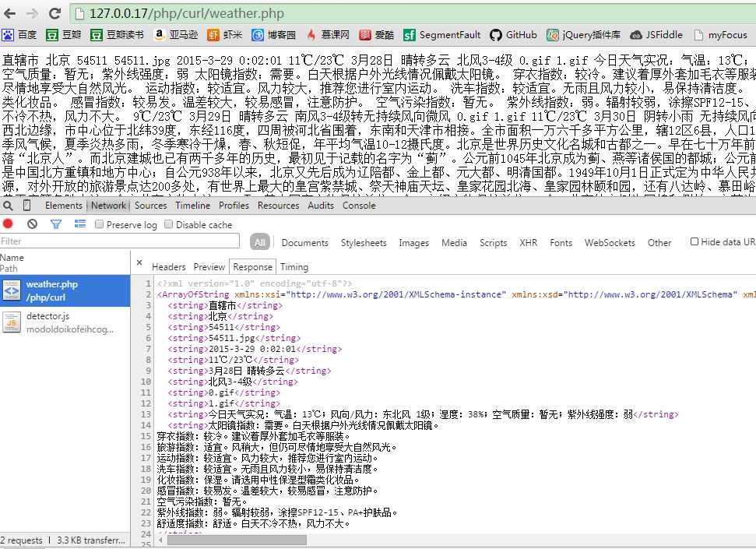Filter requests by Documents
The image size is (756, 549).
(x=304, y=243)
